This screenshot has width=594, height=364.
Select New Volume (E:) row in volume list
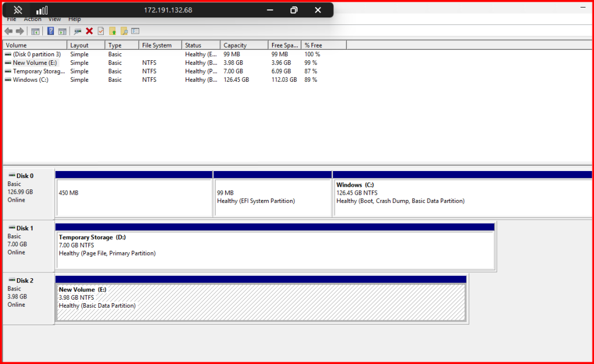[35, 63]
